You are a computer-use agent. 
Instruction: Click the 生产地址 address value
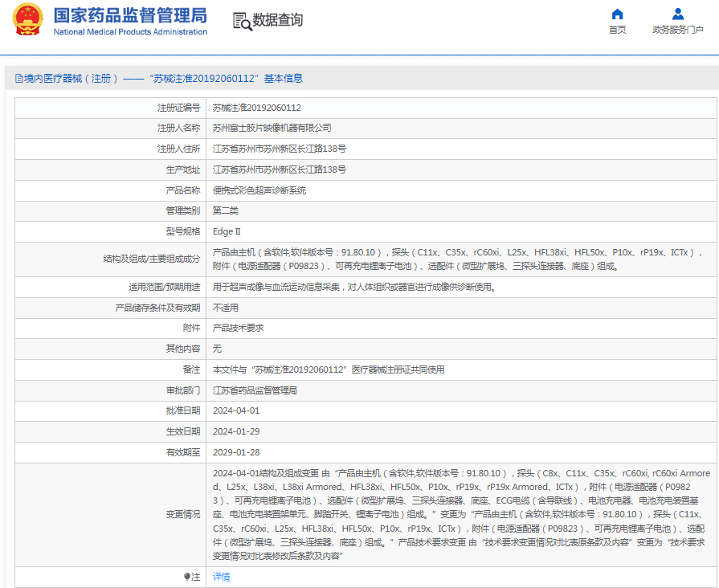280,169
